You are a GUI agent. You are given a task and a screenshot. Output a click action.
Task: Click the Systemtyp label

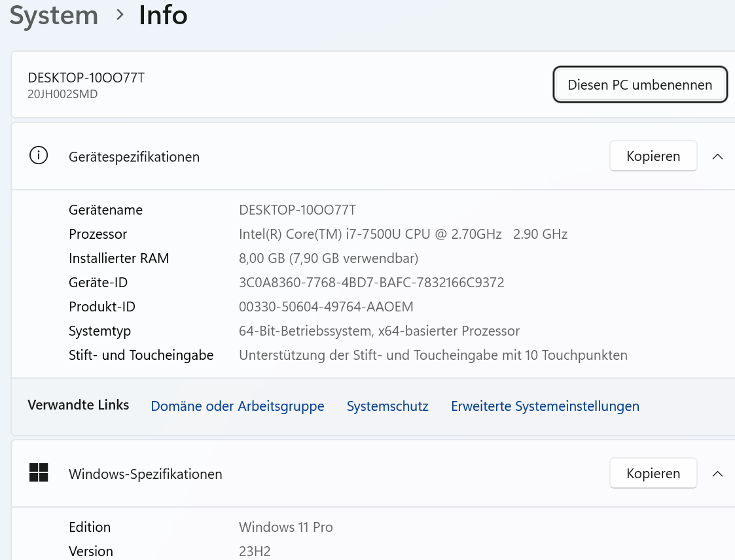click(x=99, y=331)
